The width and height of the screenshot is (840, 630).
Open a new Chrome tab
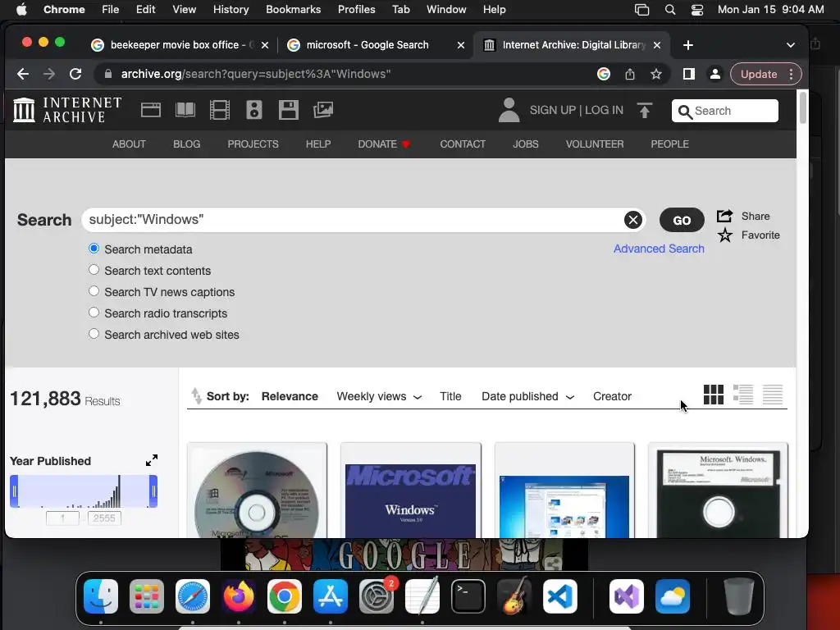click(x=688, y=45)
